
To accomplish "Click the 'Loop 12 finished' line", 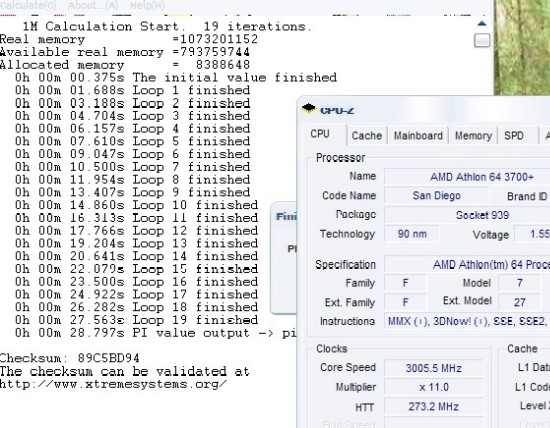I will pos(136,231).
